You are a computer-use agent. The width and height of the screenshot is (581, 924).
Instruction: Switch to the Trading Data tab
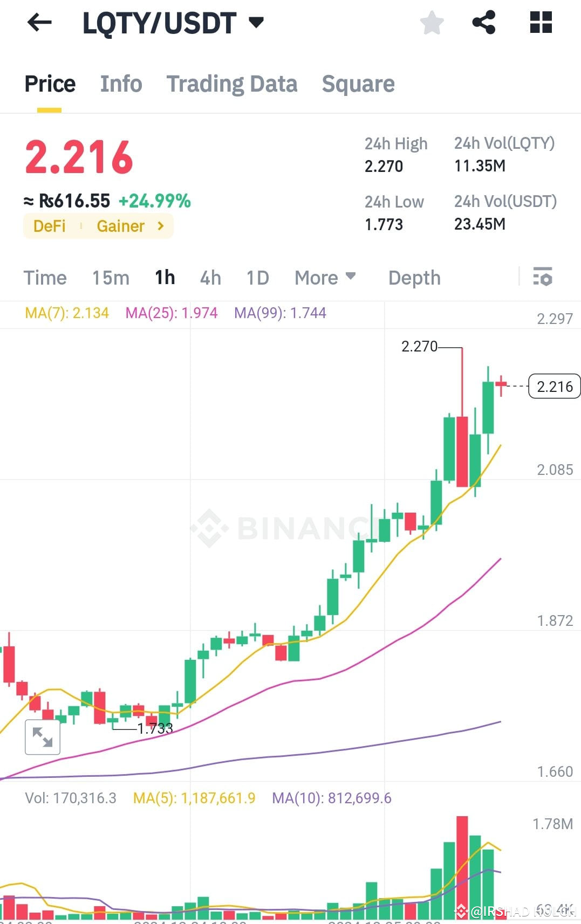pos(232,84)
